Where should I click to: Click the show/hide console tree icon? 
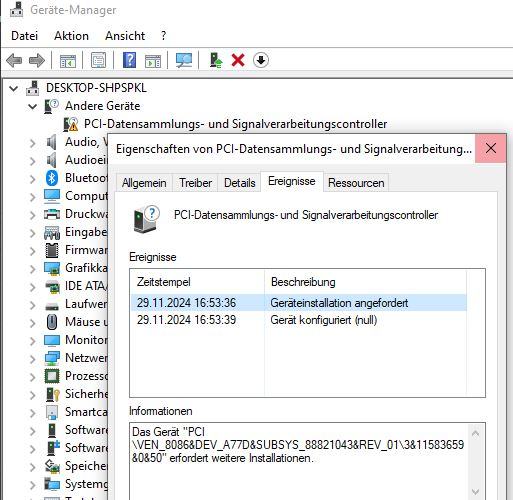tap(68, 61)
